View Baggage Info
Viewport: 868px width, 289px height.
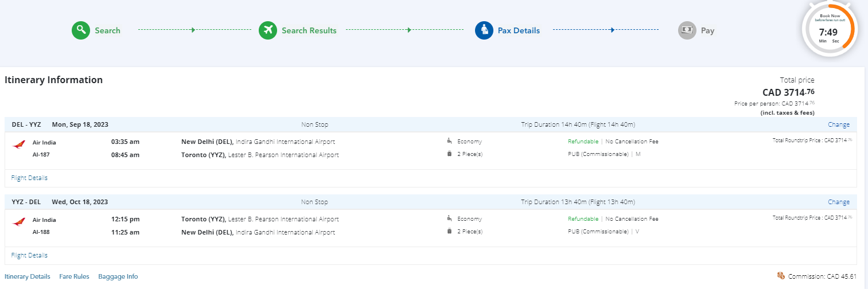(118, 276)
